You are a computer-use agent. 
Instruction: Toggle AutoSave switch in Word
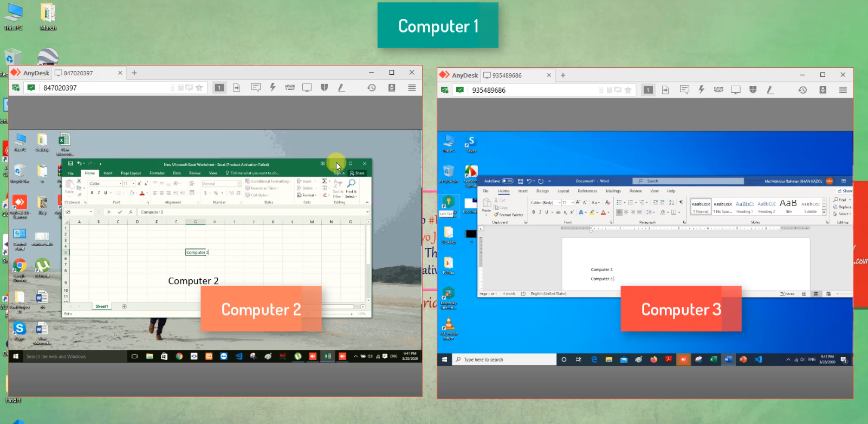point(508,181)
